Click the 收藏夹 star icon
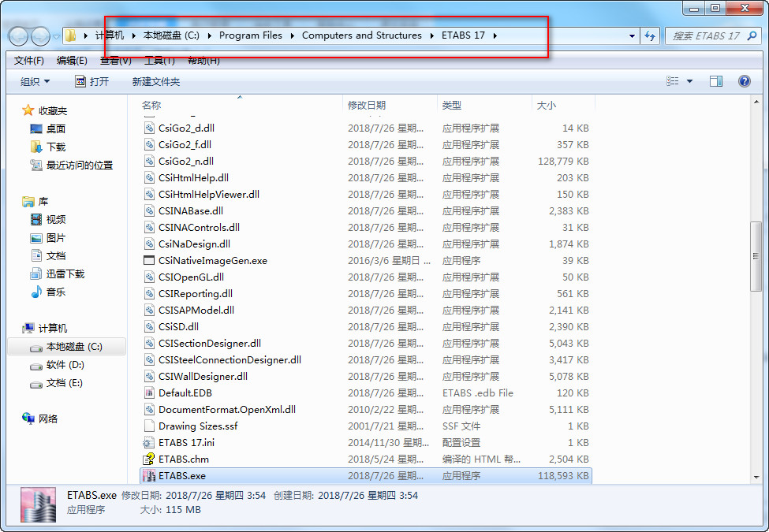 pyautogui.click(x=28, y=110)
